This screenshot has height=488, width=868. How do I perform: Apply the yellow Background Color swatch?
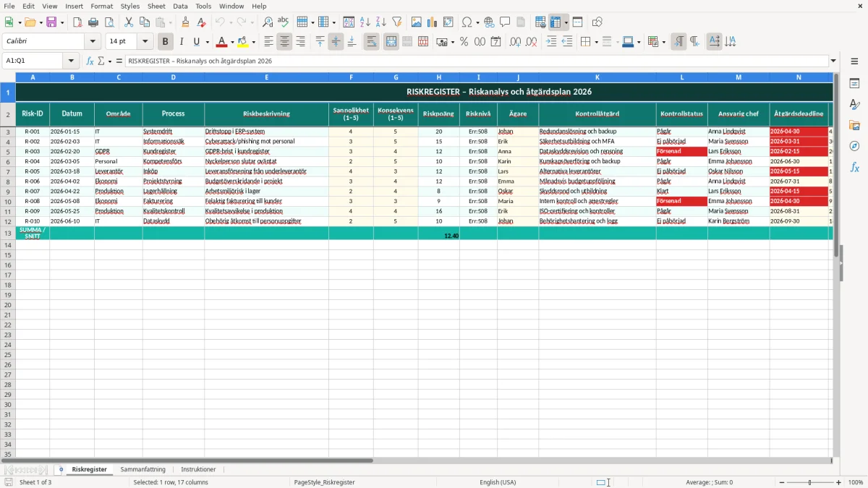(243, 42)
